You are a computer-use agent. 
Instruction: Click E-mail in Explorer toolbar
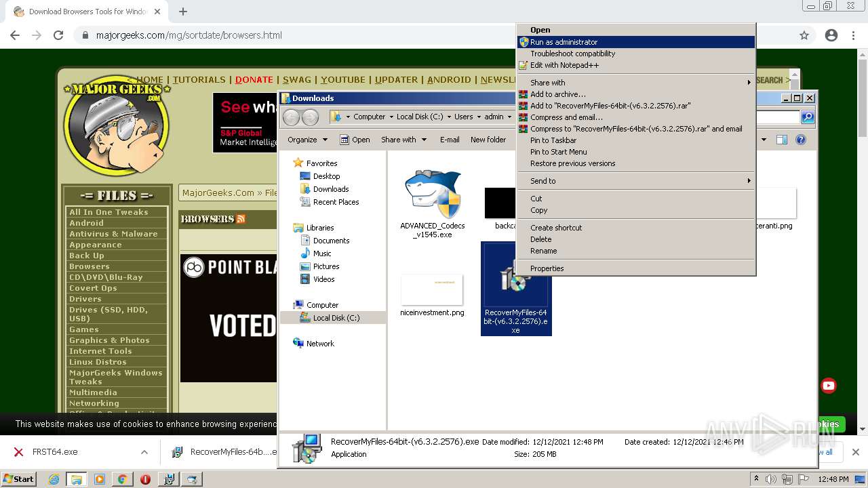450,140
